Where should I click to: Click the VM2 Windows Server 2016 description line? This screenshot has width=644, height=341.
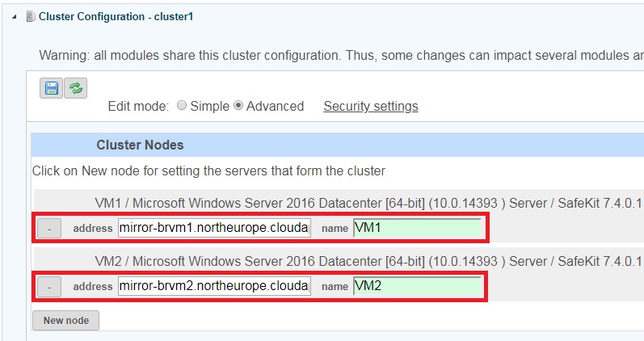pos(368,261)
